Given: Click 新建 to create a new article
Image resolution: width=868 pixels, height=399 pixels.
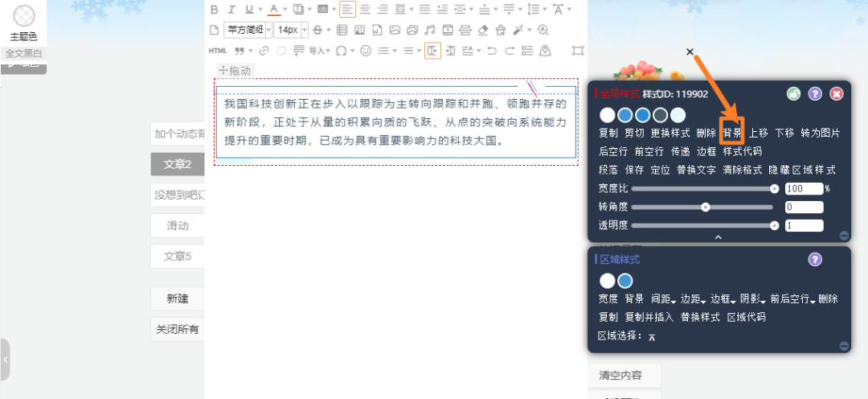Looking at the screenshot, I should coord(178,298).
